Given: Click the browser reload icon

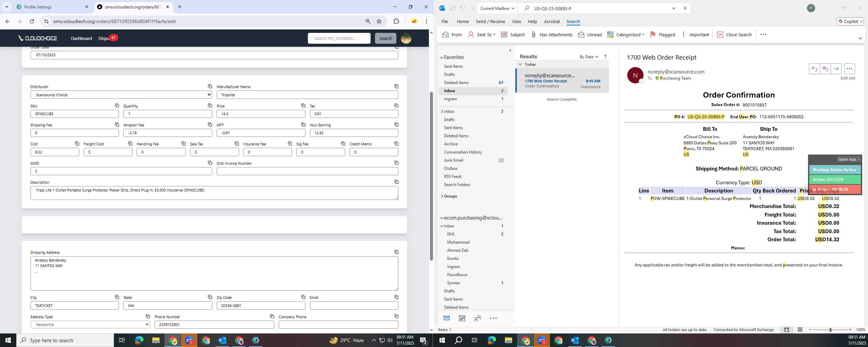Looking at the screenshot, I should (x=32, y=21).
